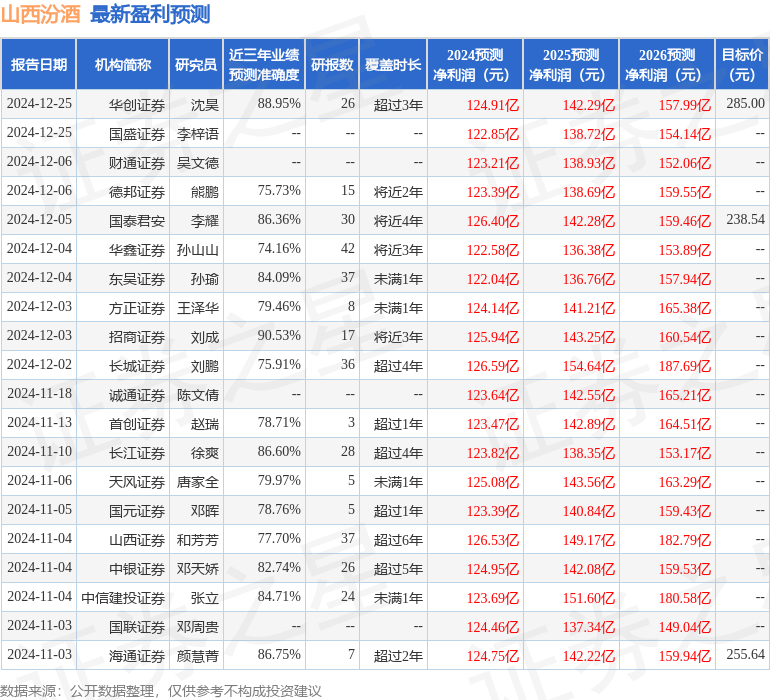The height and width of the screenshot is (700, 770).
Task: Click the 2024-12-02 date cell
Action: pos(39,364)
